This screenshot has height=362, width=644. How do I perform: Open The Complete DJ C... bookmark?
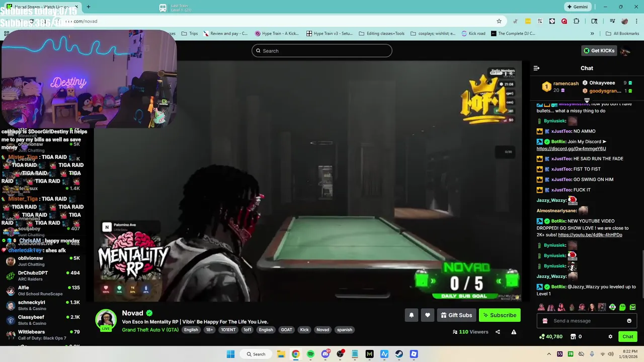click(513, 34)
